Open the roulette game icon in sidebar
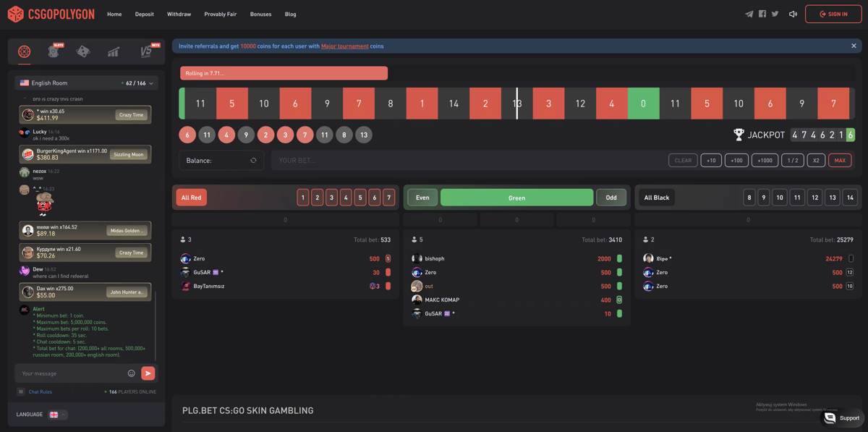Image resolution: width=868 pixels, height=432 pixels. coord(25,51)
